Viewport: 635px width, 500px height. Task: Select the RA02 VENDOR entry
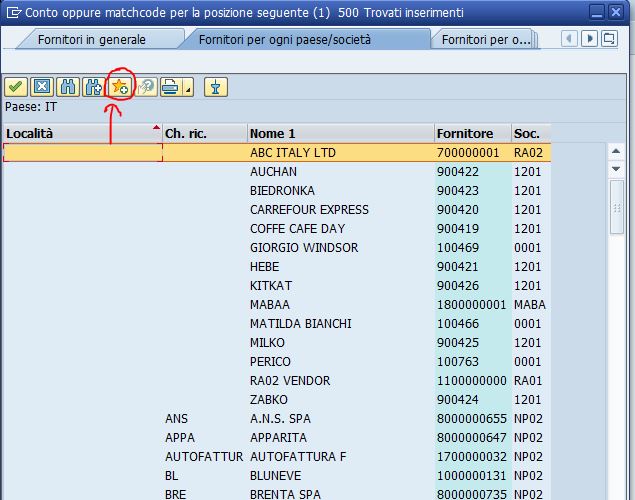point(290,381)
